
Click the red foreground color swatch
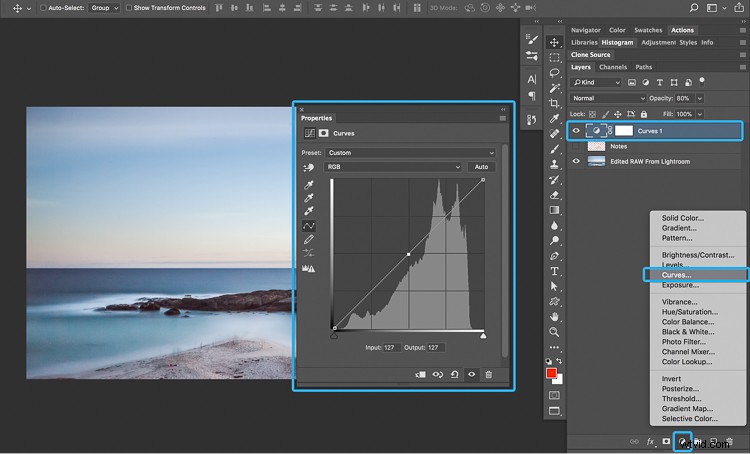pos(551,373)
